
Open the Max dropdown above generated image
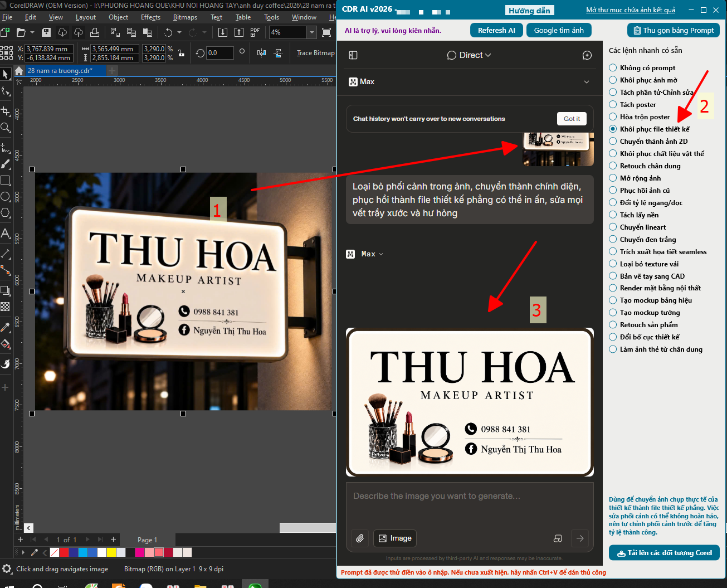coord(372,254)
